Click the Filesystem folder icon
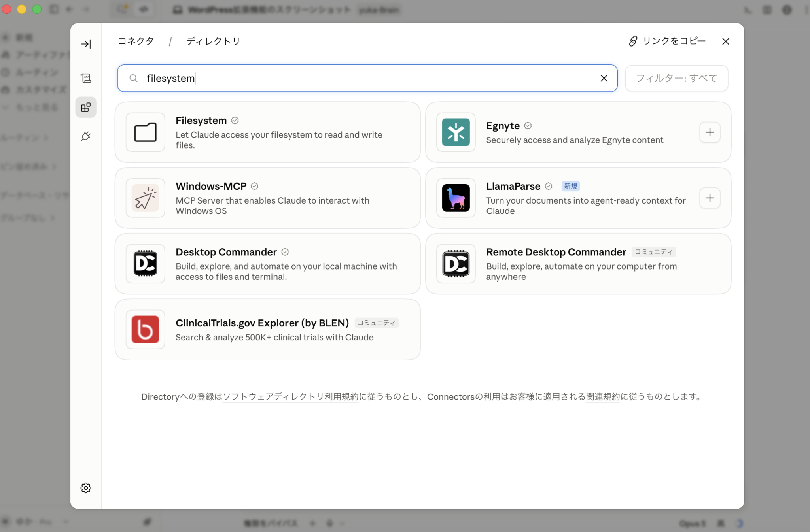 145,132
